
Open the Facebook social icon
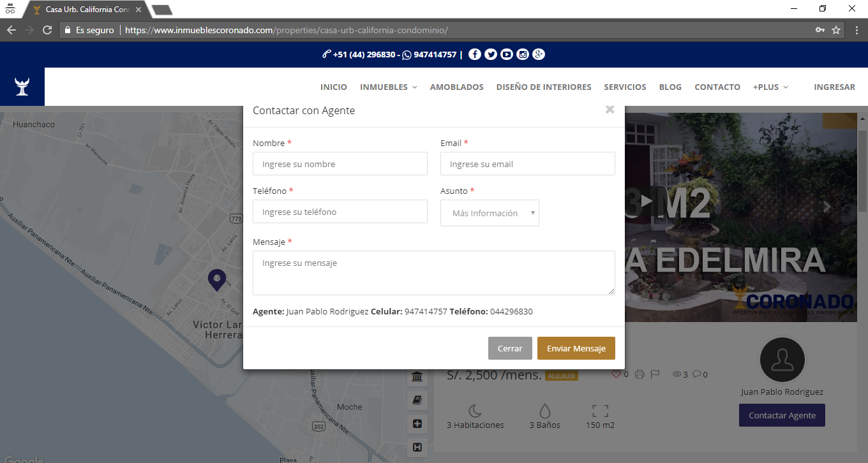[x=474, y=54]
